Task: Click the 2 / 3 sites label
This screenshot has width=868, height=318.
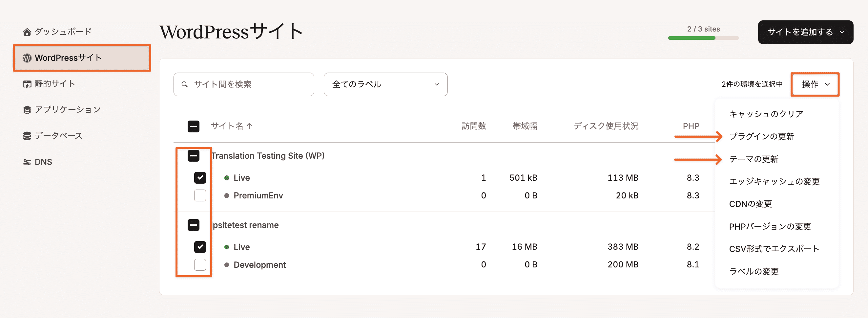Action: tap(703, 29)
